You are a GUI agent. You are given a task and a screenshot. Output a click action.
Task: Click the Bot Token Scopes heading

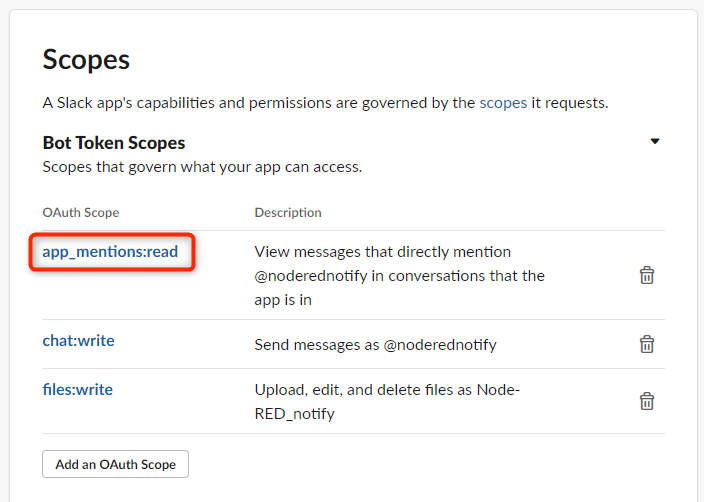114,143
